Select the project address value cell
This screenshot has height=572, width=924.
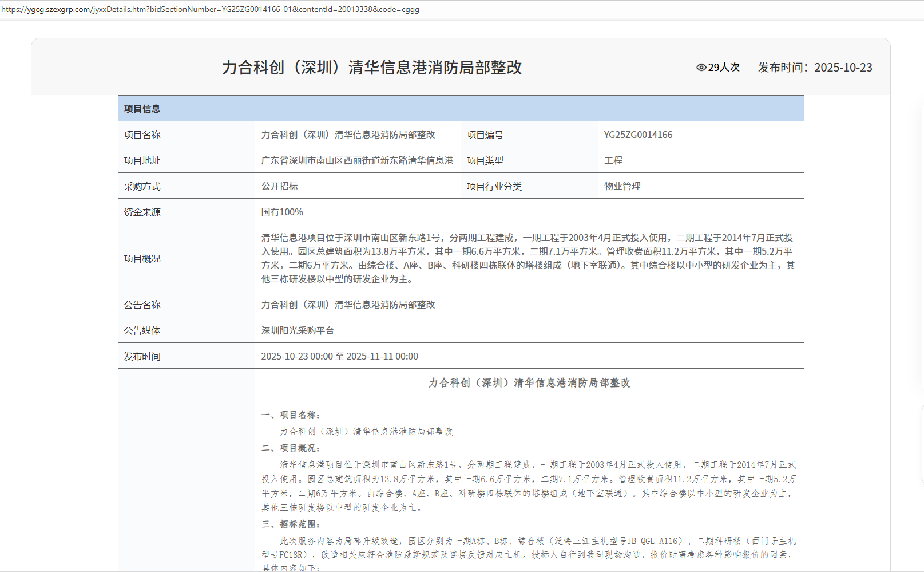pos(357,161)
